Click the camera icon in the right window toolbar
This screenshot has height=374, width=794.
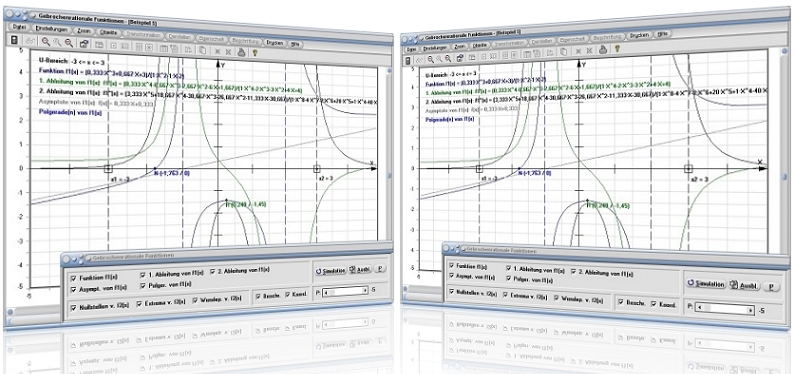tap(460, 58)
